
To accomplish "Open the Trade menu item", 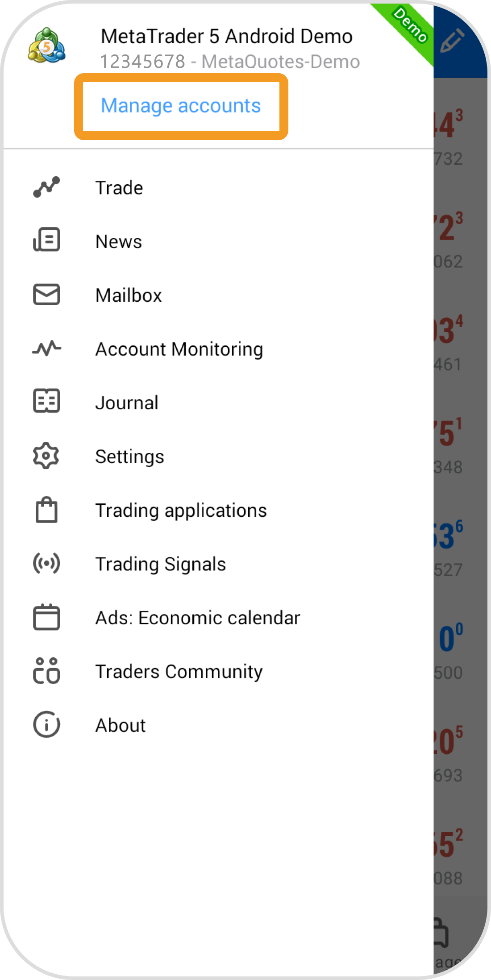I will (x=119, y=188).
